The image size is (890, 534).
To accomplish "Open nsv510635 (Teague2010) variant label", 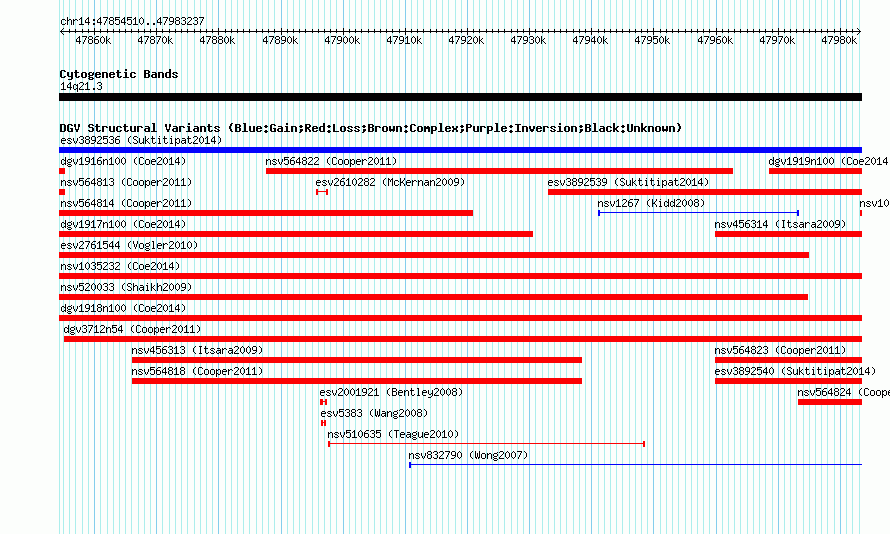I will [x=393, y=434].
